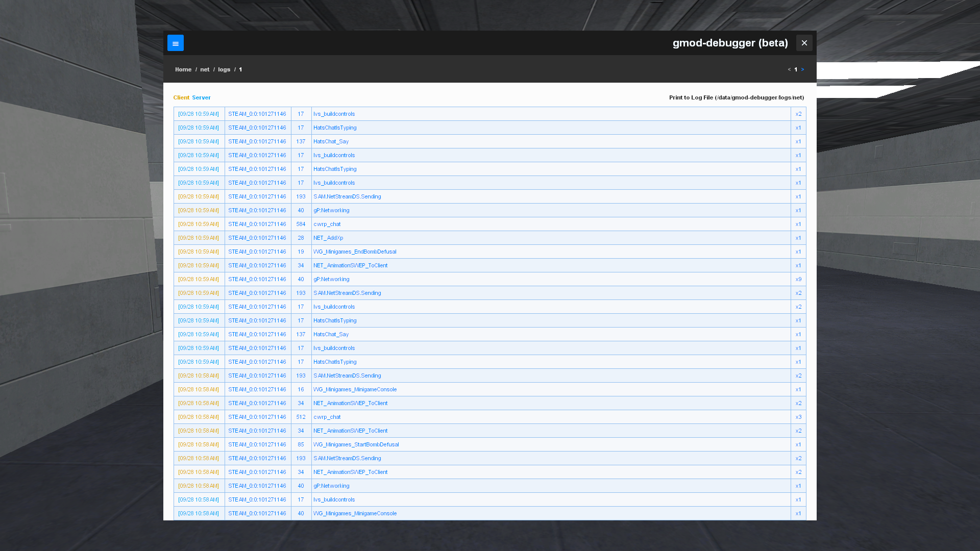Open the logs breadcrumb link

[224, 69]
